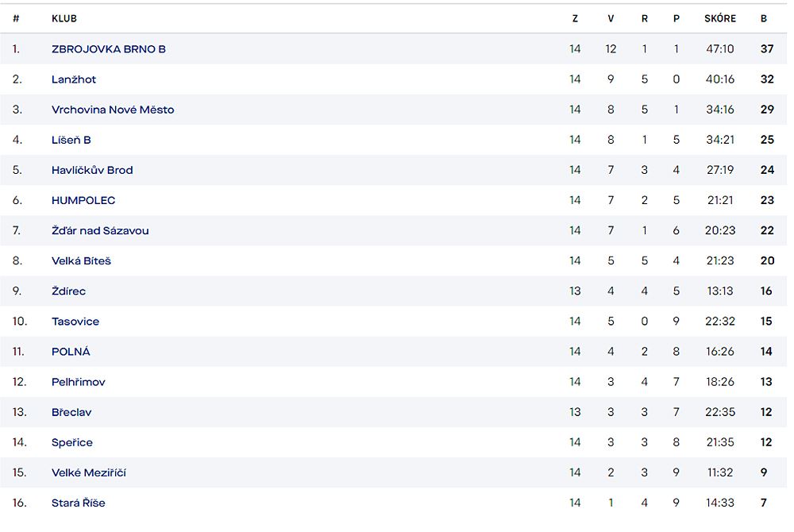794x532 pixels.
Task: Select the POLNÁ team link
Action: click(71, 351)
